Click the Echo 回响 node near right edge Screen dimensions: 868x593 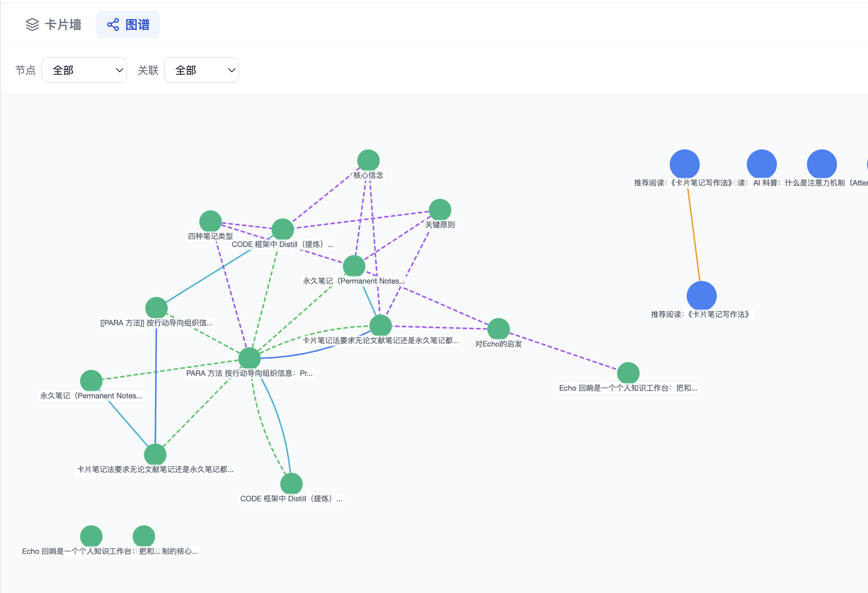tap(628, 373)
